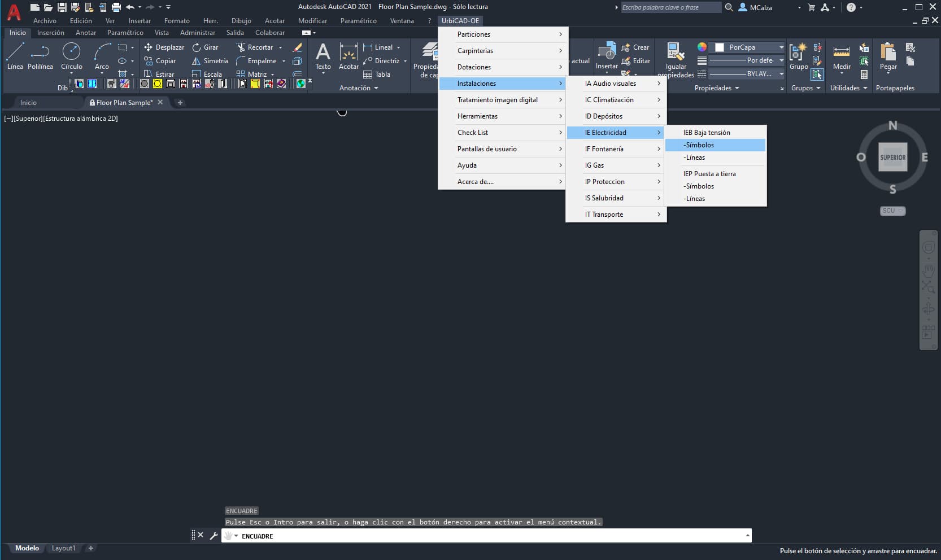Click the Desplazar move tool
941x560 pixels.
[x=164, y=47]
